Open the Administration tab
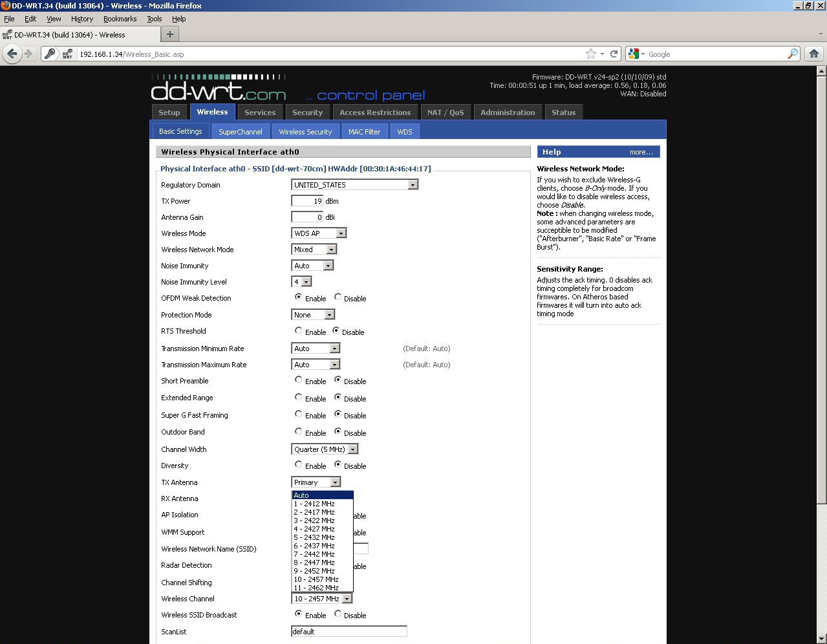The image size is (827, 644). coord(508,113)
